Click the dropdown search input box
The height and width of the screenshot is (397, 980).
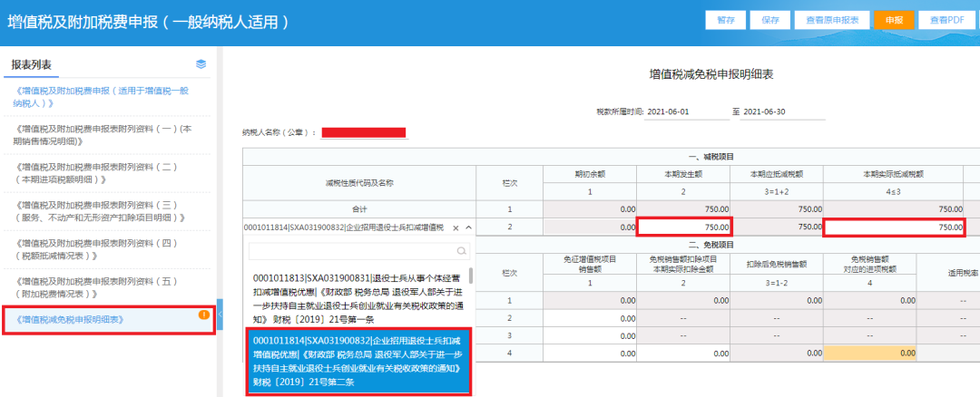point(358,251)
